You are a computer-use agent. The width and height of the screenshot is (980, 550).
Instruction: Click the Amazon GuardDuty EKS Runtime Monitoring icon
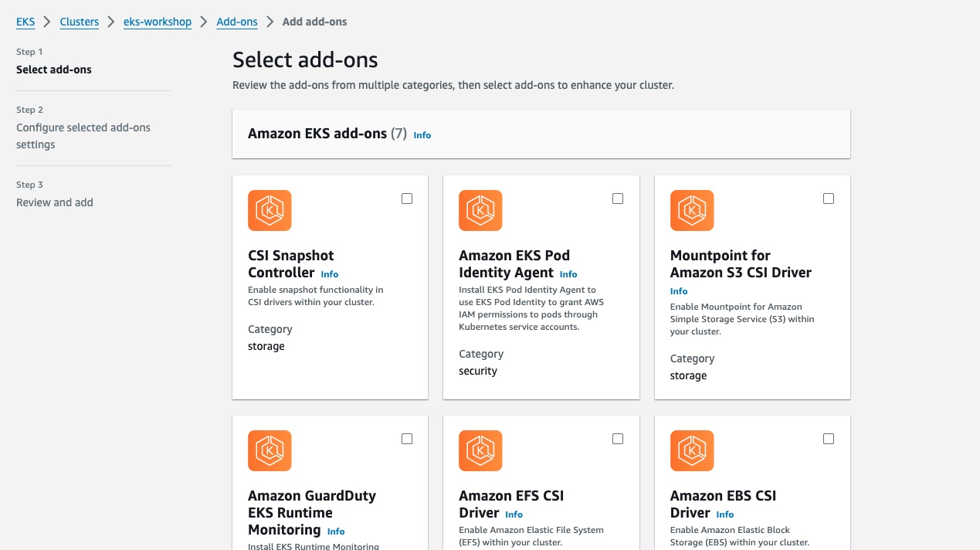(x=270, y=450)
